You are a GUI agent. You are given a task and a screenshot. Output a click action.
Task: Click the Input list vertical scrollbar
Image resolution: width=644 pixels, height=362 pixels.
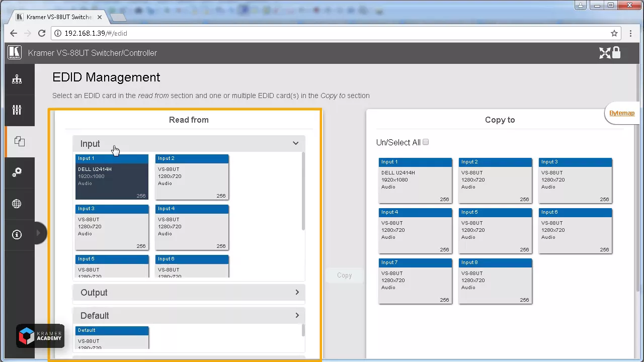[303, 191]
